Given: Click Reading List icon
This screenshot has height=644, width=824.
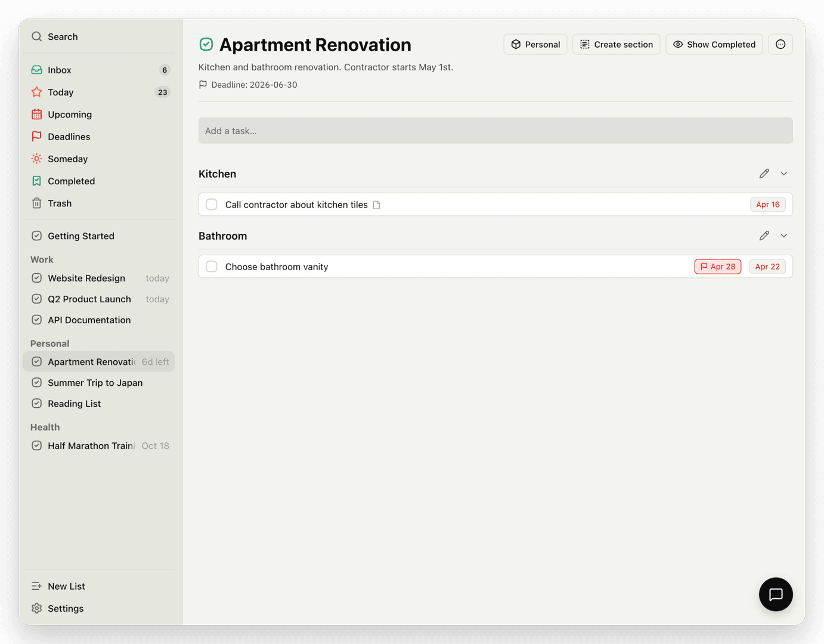Looking at the screenshot, I should (x=37, y=404).
